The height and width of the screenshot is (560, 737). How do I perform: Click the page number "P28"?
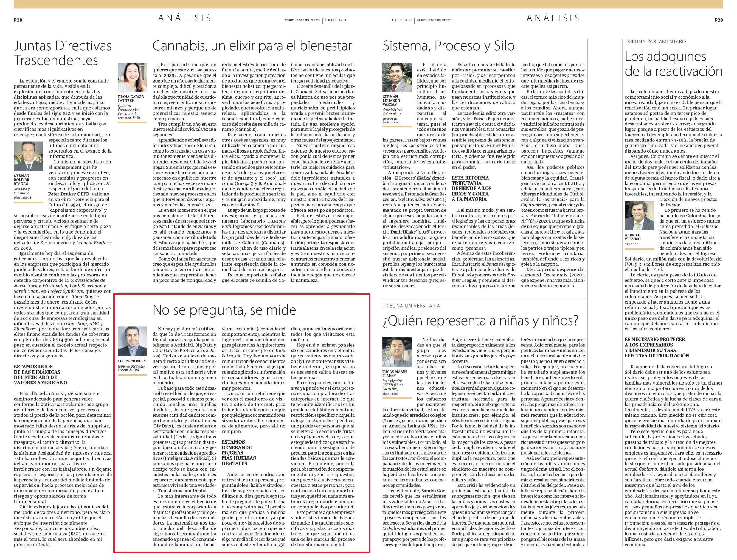pyautogui.click(x=18, y=20)
